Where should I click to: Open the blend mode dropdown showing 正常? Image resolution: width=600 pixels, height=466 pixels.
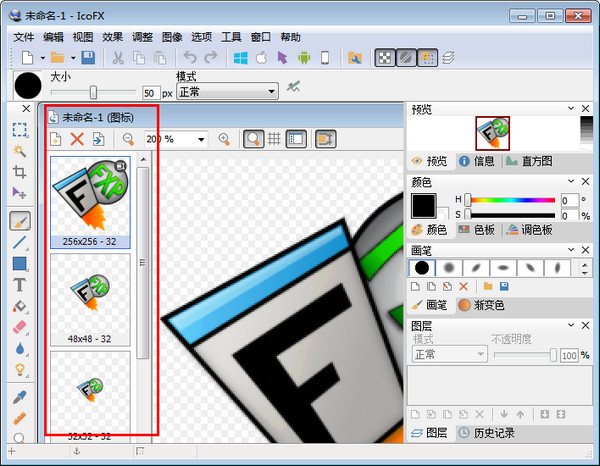click(227, 92)
